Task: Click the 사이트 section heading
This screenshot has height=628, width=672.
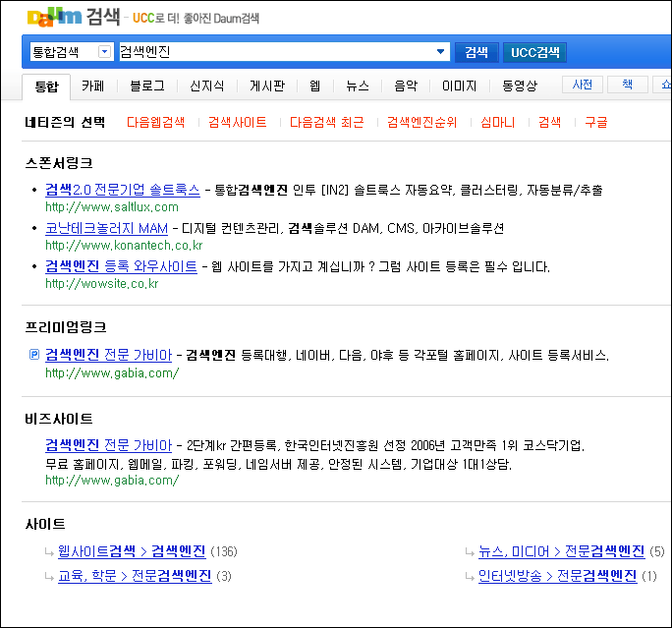Action: (45, 524)
